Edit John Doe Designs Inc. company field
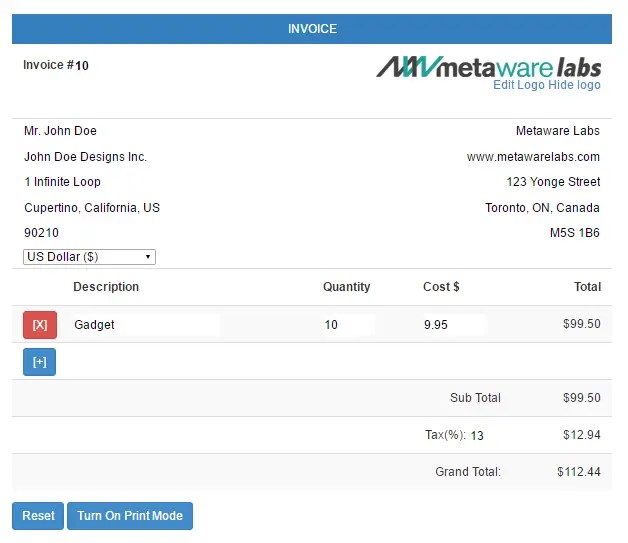 (86, 157)
